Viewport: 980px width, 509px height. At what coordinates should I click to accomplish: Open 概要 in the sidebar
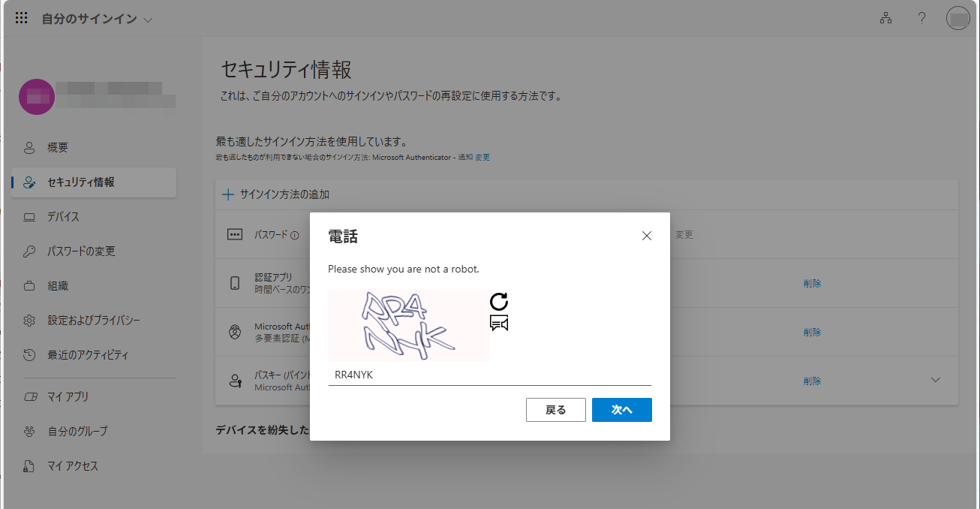pyautogui.click(x=58, y=148)
